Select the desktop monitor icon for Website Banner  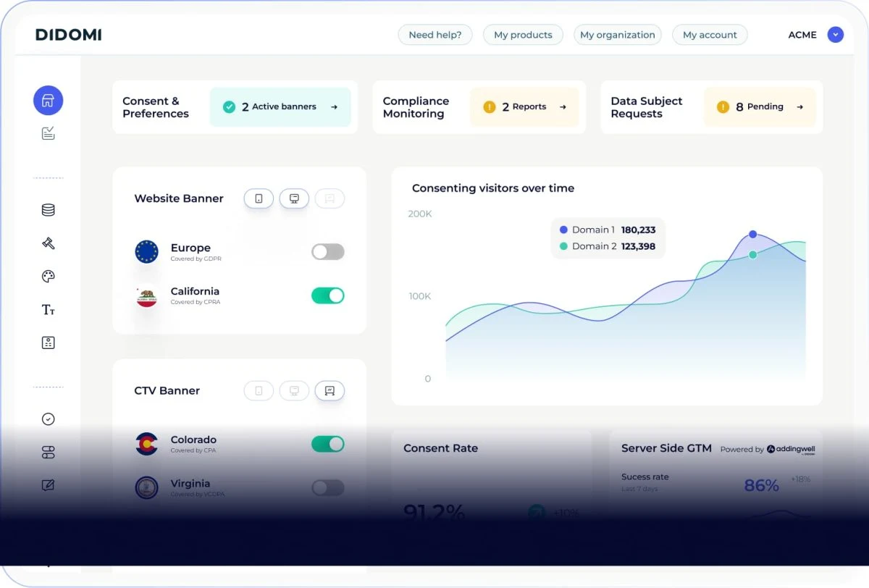click(294, 198)
